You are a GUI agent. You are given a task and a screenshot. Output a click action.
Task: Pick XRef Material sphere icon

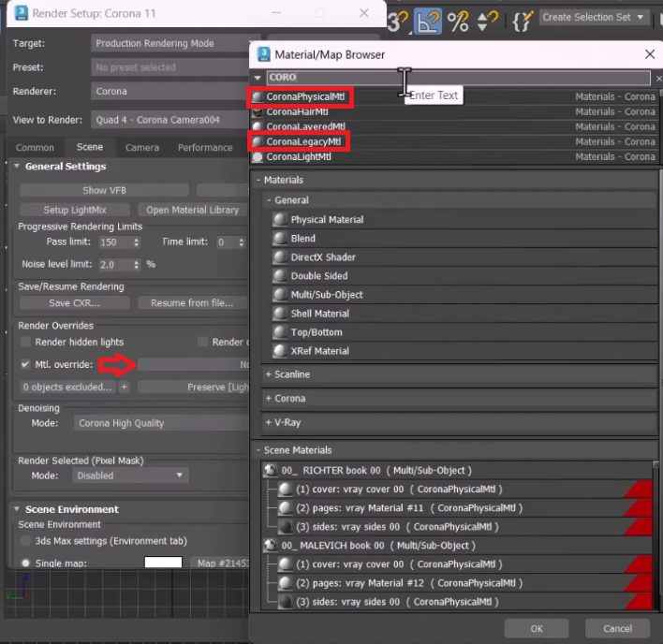pyautogui.click(x=279, y=351)
